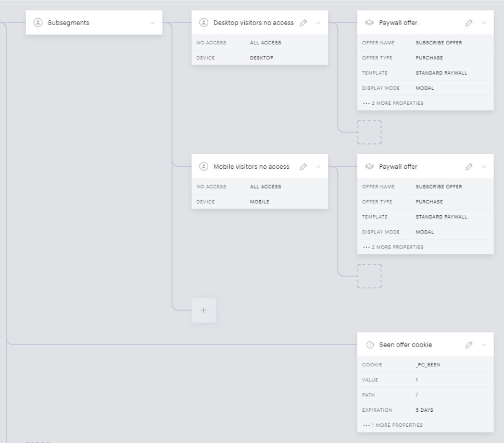Click empty dashed placeholder under the second Paywall offer

[369, 276]
